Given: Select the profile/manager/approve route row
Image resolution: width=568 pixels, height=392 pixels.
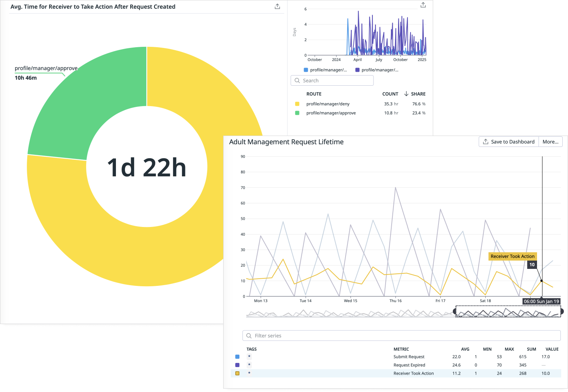Looking at the screenshot, I should click(x=331, y=113).
